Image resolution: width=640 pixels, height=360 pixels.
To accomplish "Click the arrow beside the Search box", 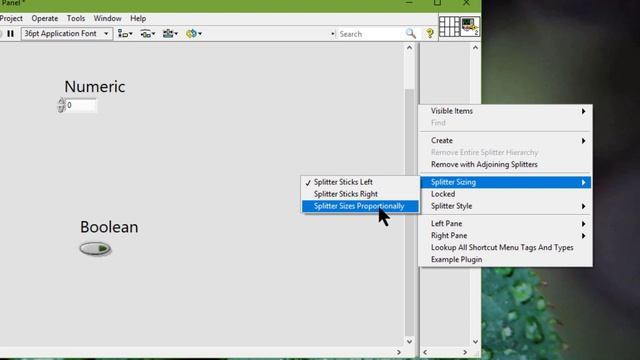I will (333, 34).
